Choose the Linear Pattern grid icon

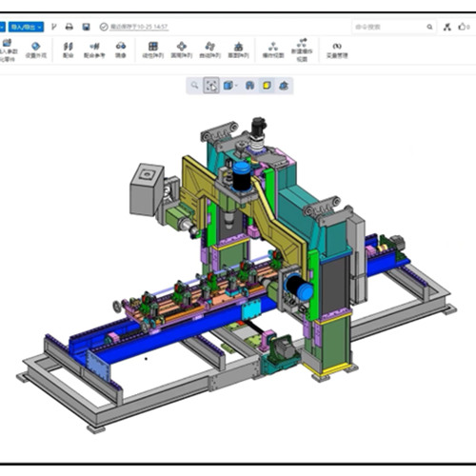[x=153, y=50]
